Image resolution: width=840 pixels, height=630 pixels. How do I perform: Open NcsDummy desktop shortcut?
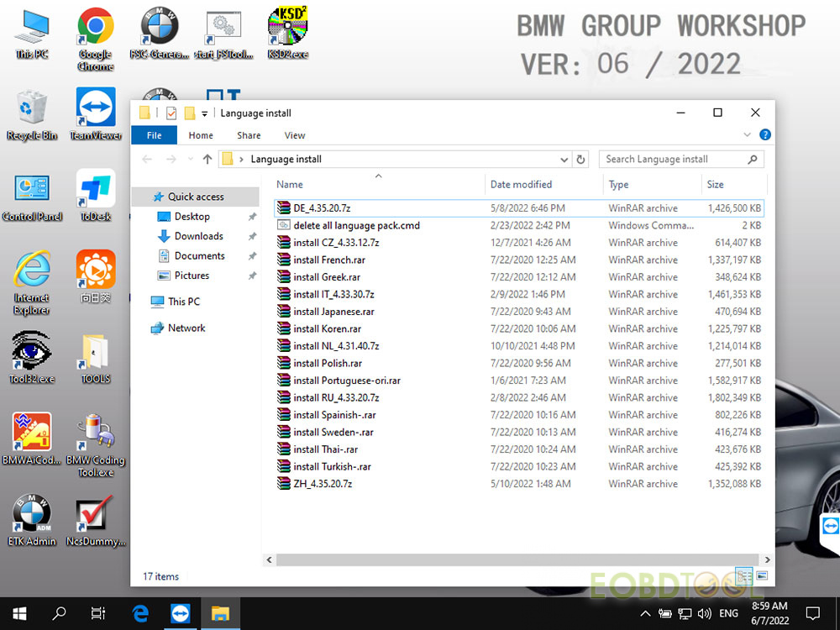(x=96, y=520)
